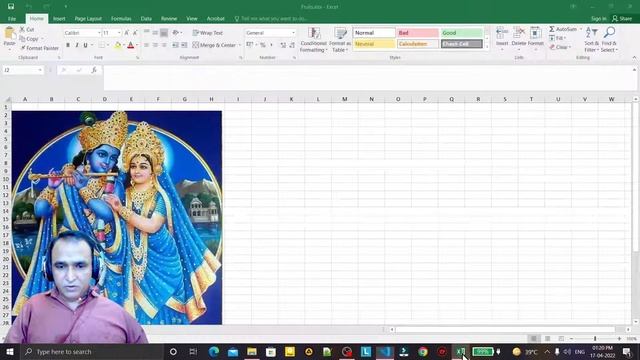Open Format as Table menu
The image size is (640, 360).
click(340, 40)
